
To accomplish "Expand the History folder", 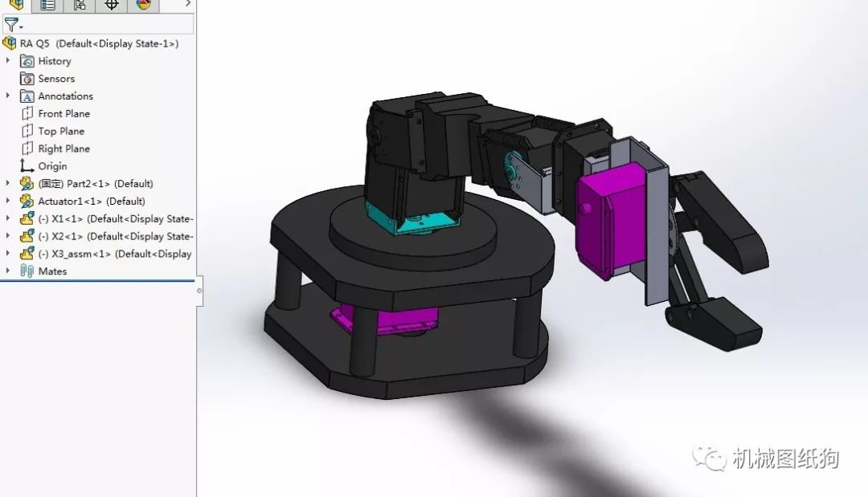I will (x=8, y=61).
